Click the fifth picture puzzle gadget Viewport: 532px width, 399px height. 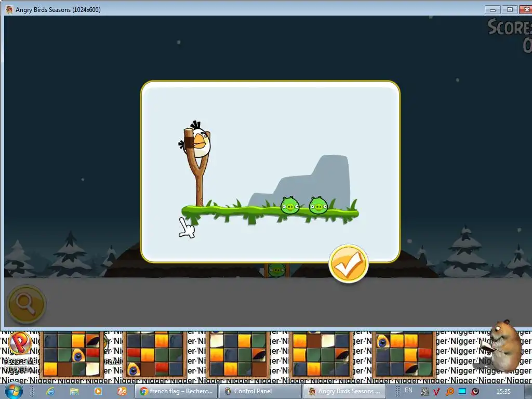tap(404, 355)
